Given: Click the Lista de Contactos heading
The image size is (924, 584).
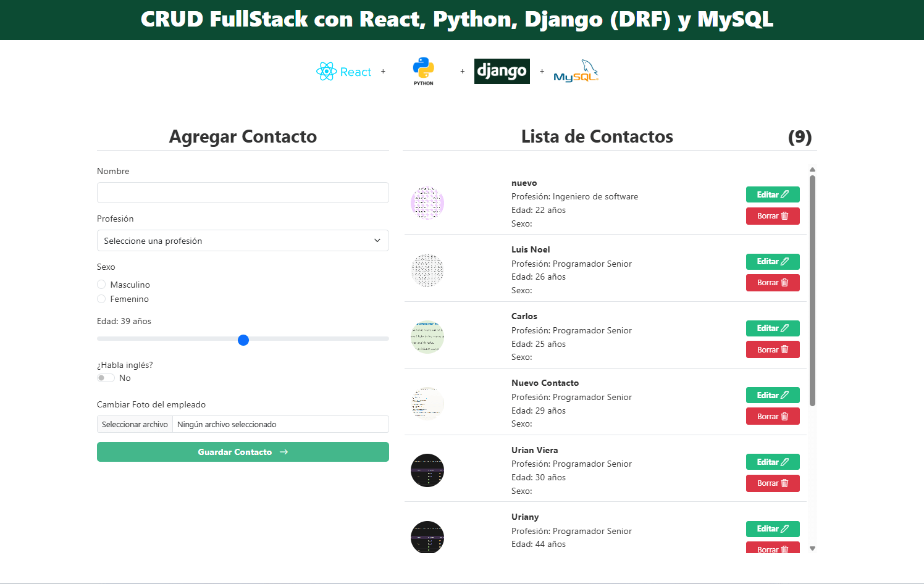Looking at the screenshot, I should [x=597, y=136].
